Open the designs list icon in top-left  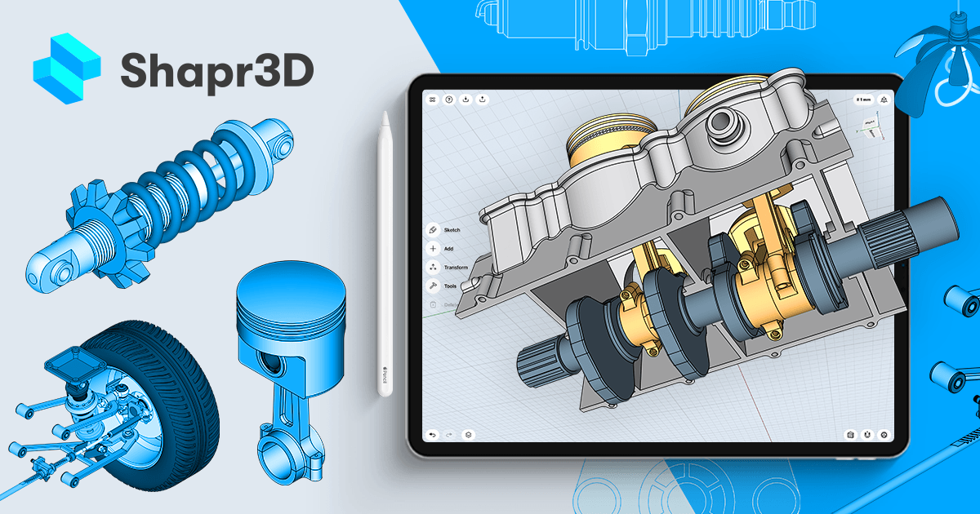[433, 99]
